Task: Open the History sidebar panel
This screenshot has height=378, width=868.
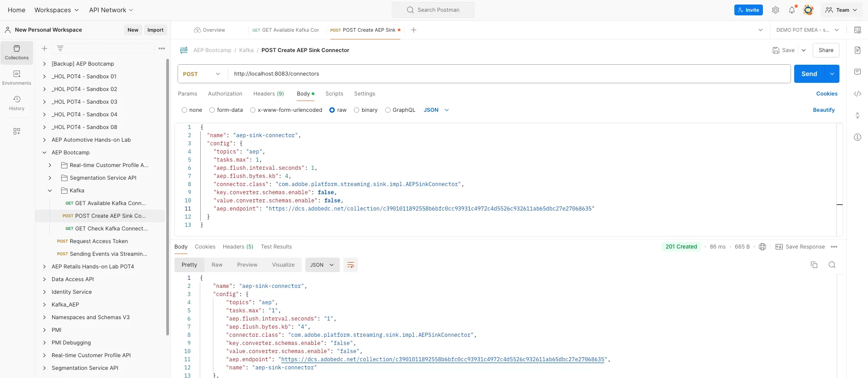Action: pos(17,103)
